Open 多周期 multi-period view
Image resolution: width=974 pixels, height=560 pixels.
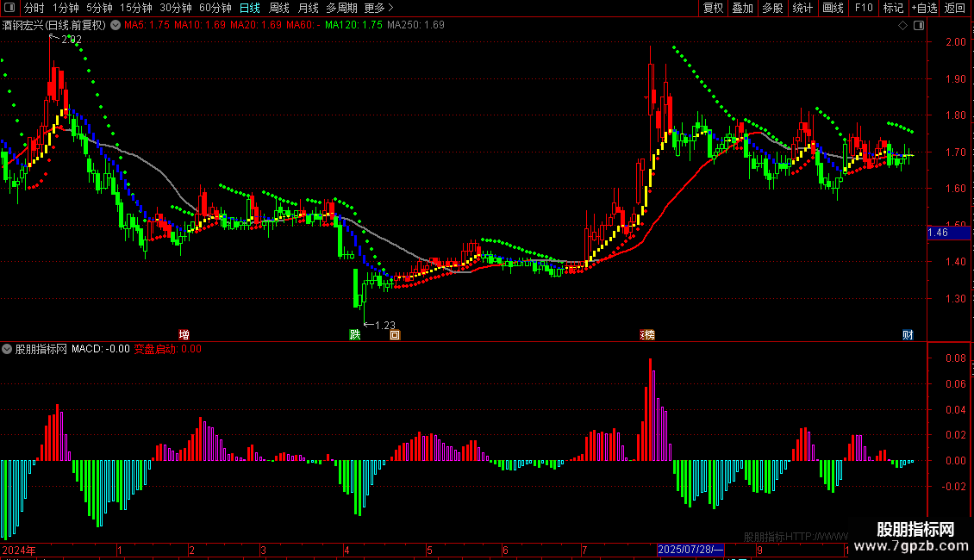coord(341,8)
